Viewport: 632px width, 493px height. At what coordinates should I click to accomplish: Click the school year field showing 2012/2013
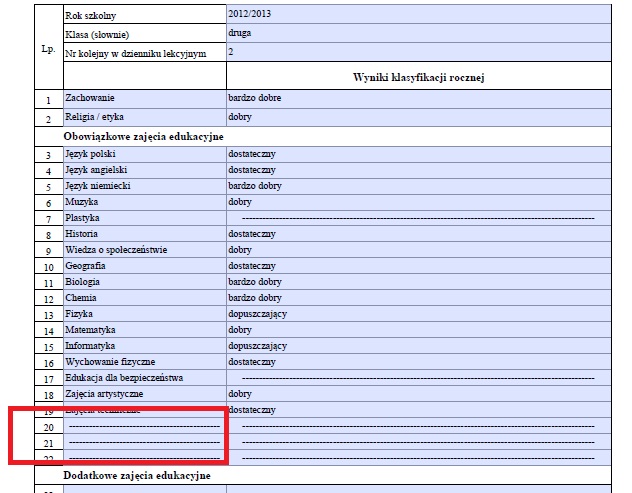click(419, 14)
